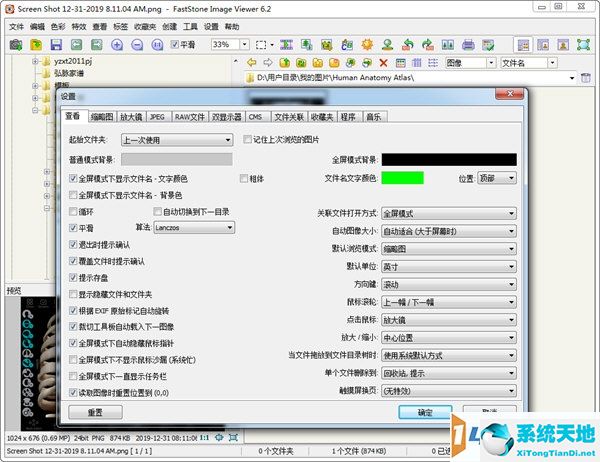
Task: Click the open file folder icon
Action: click(36, 45)
